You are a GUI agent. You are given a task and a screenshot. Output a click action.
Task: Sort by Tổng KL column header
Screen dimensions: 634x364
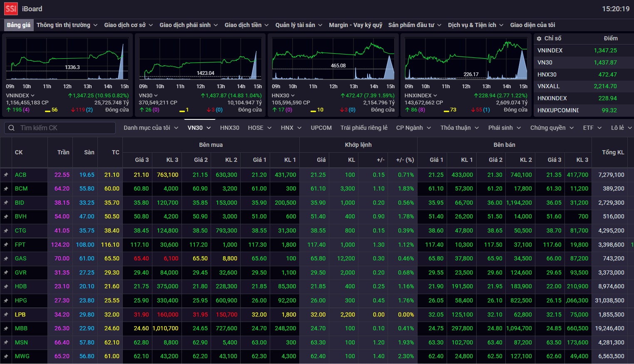613,152
